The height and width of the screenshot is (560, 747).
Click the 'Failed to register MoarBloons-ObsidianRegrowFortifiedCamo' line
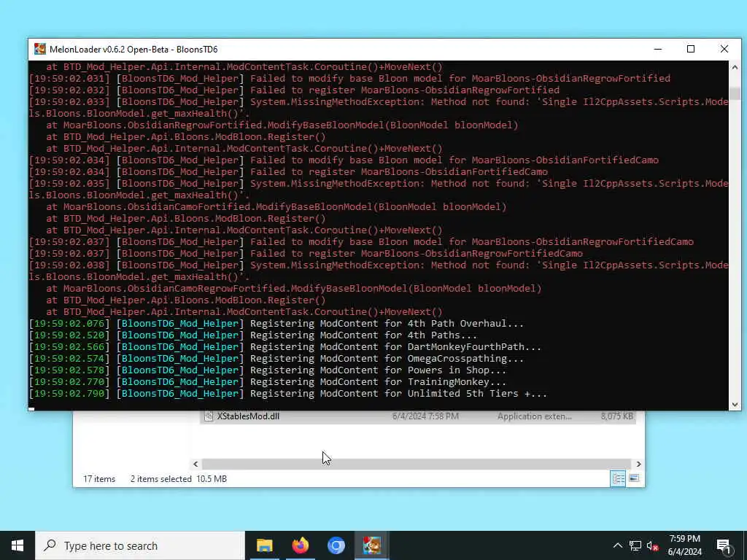[x=306, y=253]
